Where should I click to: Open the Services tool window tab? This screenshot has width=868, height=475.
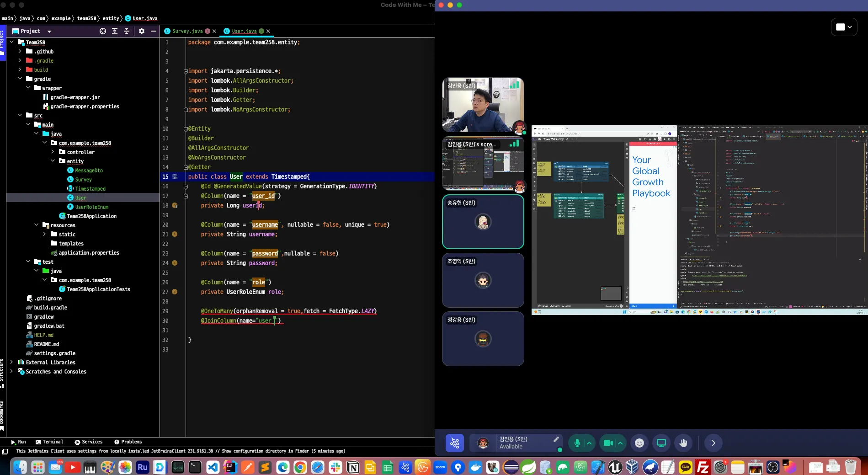coord(89,442)
